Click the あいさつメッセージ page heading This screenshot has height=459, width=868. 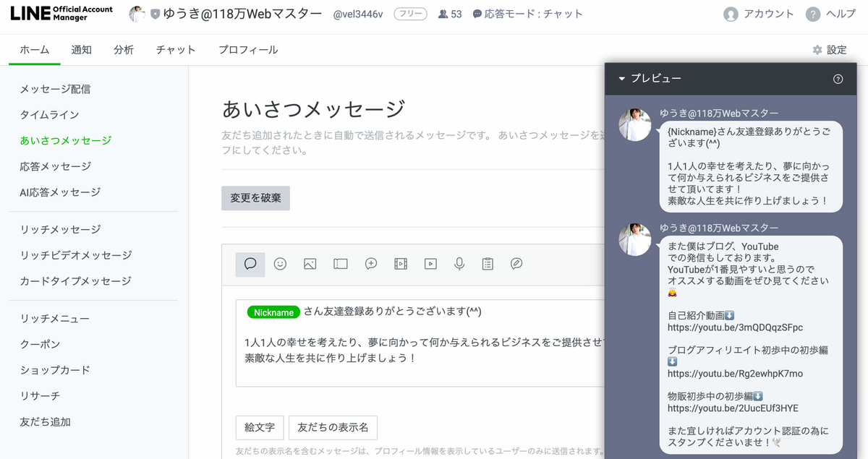[314, 110]
